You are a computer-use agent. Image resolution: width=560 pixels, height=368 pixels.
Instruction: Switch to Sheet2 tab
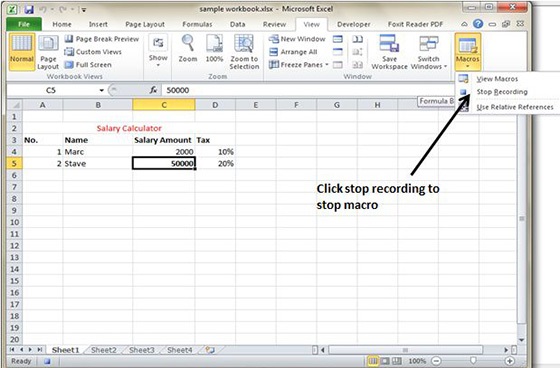tap(104, 350)
